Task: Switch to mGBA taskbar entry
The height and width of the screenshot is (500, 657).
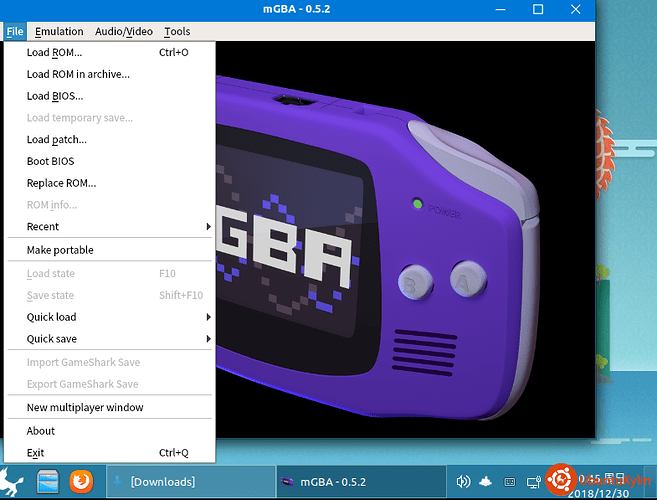Action: pyautogui.click(x=361, y=482)
